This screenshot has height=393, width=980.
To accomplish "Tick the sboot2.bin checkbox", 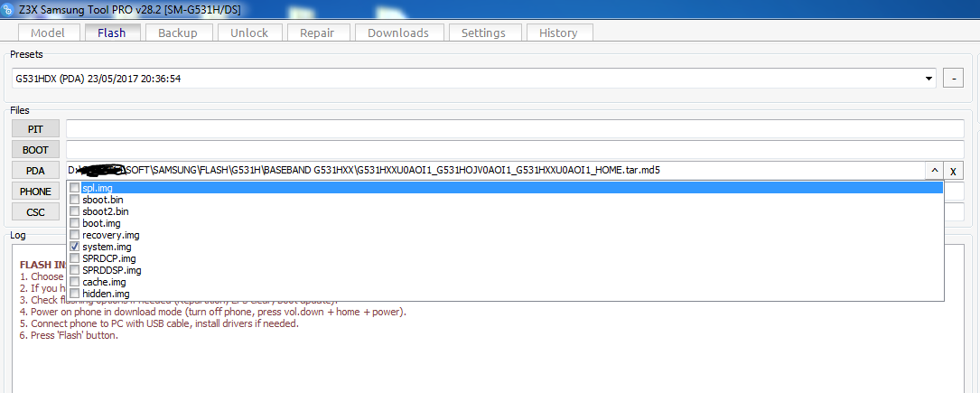I will pos(75,211).
